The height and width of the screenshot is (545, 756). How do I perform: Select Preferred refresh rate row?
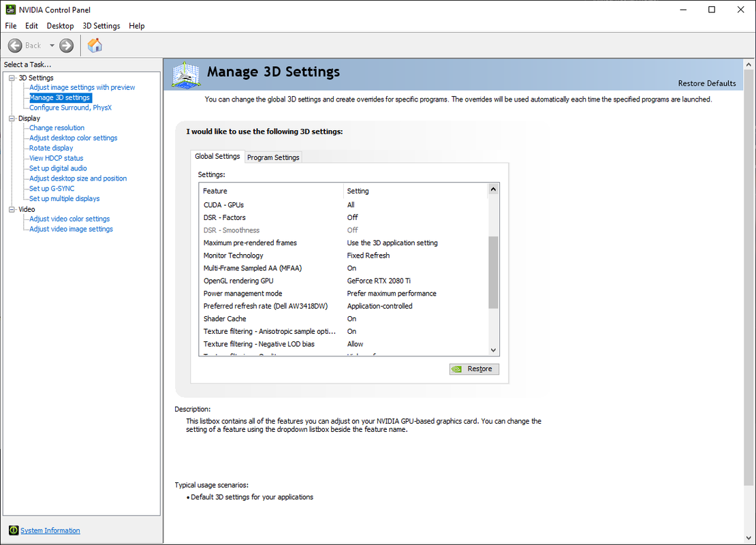pyautogui.click(x=343, y=307)
